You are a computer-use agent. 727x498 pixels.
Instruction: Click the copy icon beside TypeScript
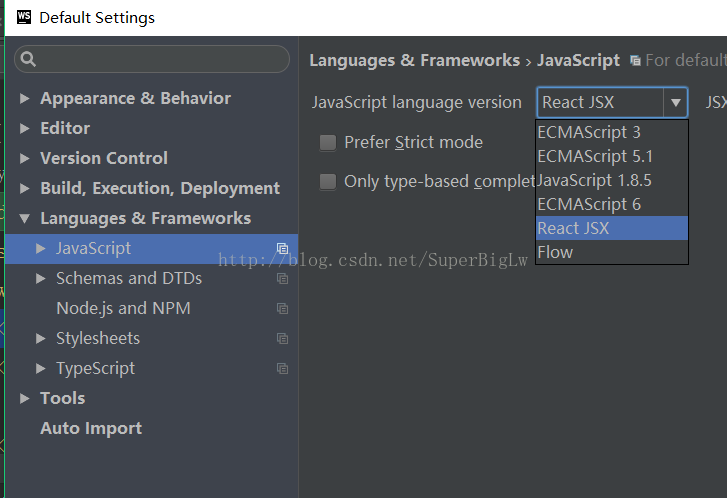point(282,369)
